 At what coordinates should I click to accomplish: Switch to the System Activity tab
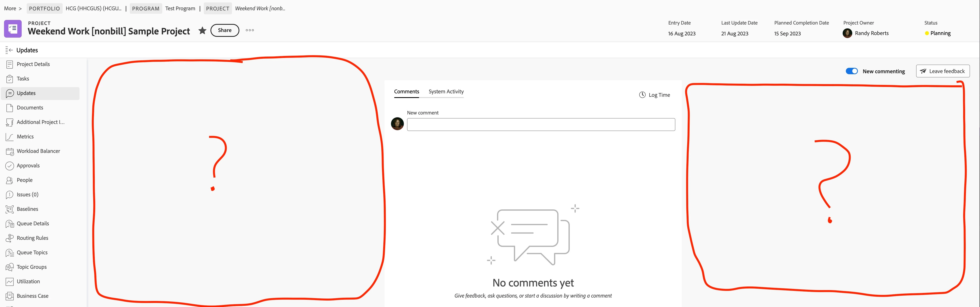coord(446,91)
